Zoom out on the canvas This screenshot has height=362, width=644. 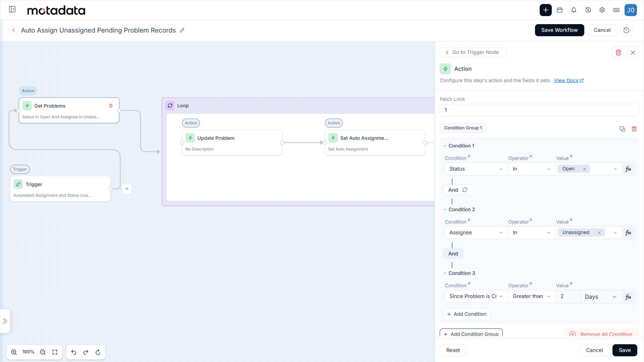(x=43, y=352)
